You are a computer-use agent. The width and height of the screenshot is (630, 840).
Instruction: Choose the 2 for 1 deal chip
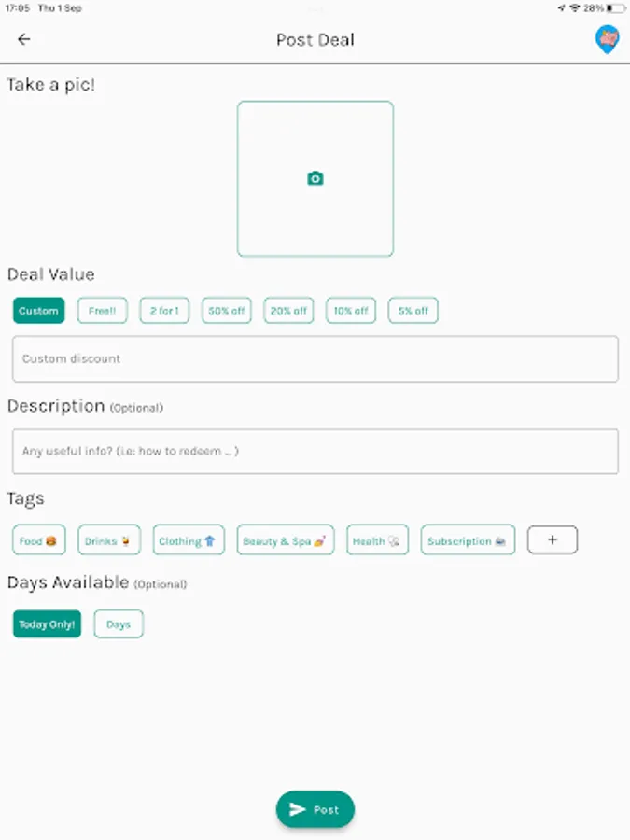pyautogui.click(x=164, y=311)
